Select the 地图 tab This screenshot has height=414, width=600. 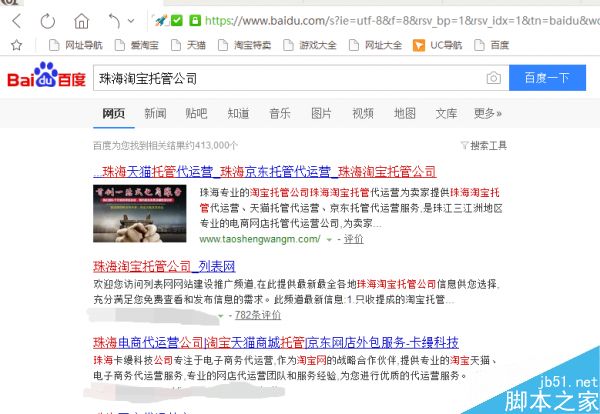[x=404, y=113]
